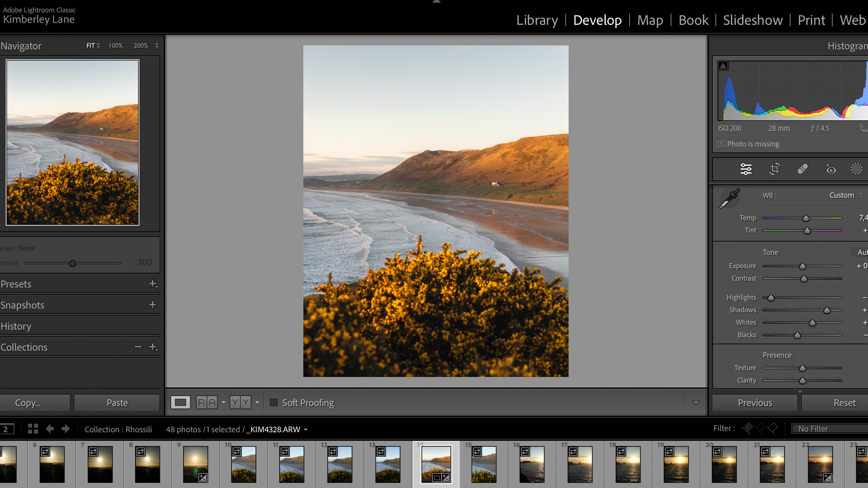Open the Navigator panel settings
Screen dimensions: 868x488
(157, 45)
